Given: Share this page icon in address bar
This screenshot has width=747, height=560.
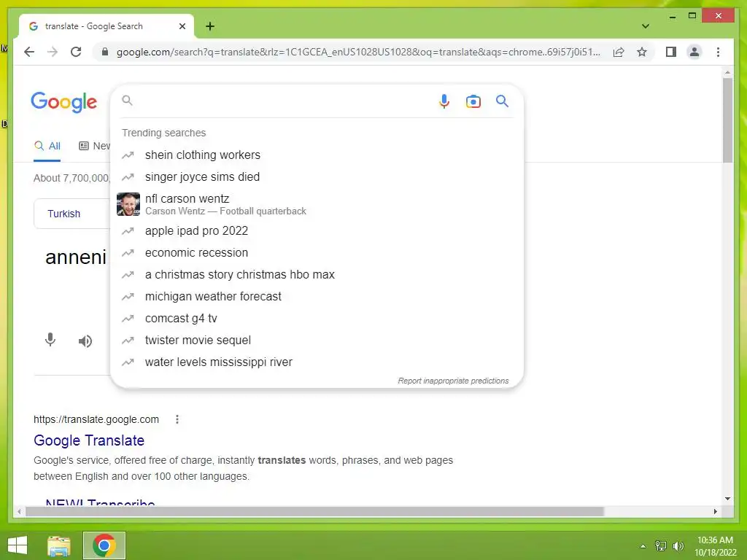Looking at the screenshot, I should coord(619,52).
